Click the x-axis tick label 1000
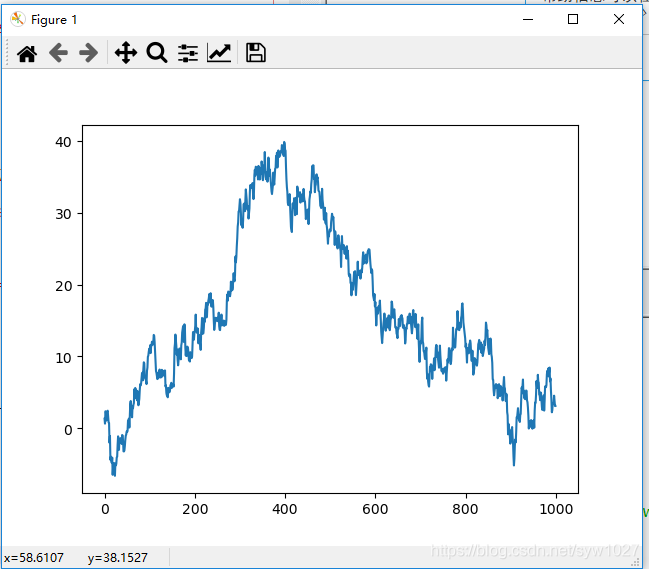The width and height of the screenshot is (649, 569). [556, 509]
